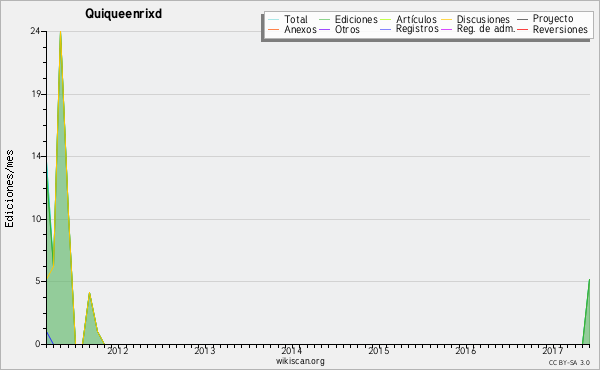The height and width of the screenshot is (370, 600).
Task: Click the 2017 x-axis label
Action: pyautogui.click(x=553, y=350)
